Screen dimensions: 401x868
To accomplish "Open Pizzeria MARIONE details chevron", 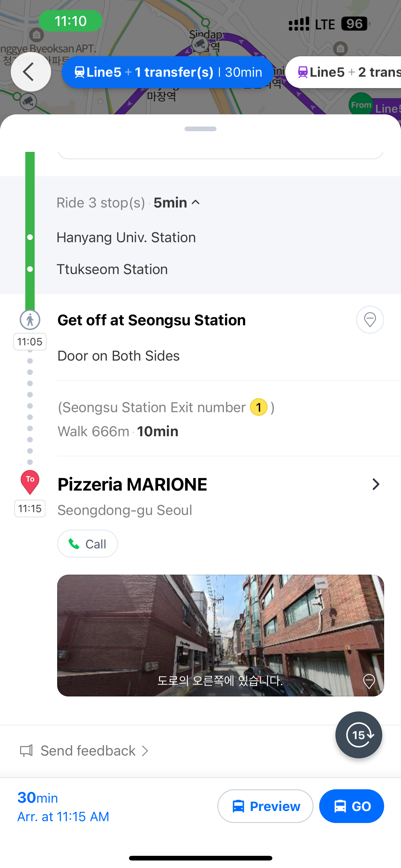I will (375, 484).
